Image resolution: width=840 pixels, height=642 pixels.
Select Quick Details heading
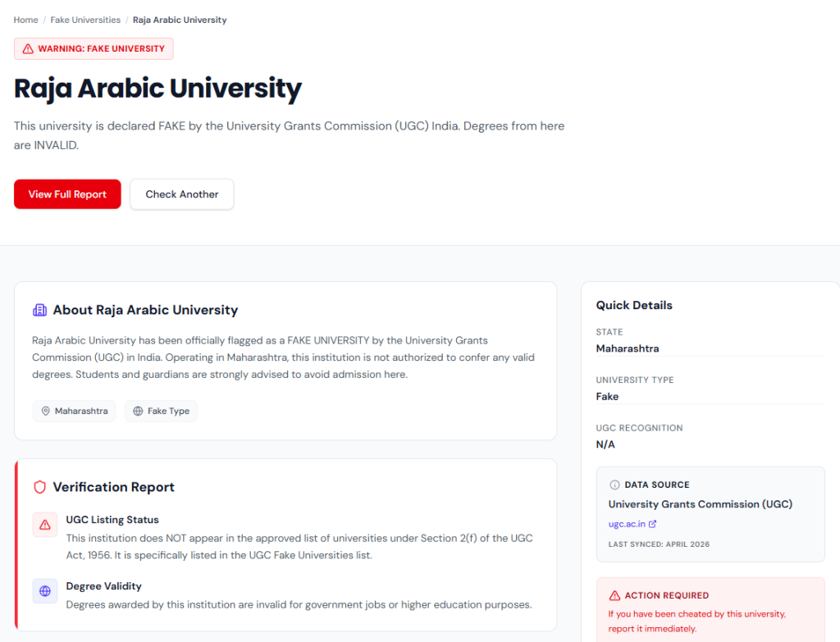(x=634, y=305)
